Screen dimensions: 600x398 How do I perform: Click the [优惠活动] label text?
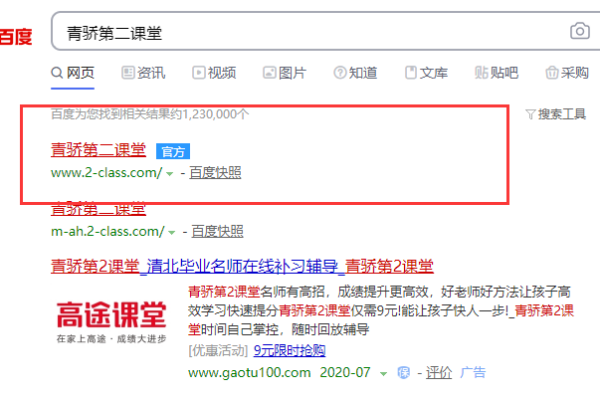[x=218, y=350]
